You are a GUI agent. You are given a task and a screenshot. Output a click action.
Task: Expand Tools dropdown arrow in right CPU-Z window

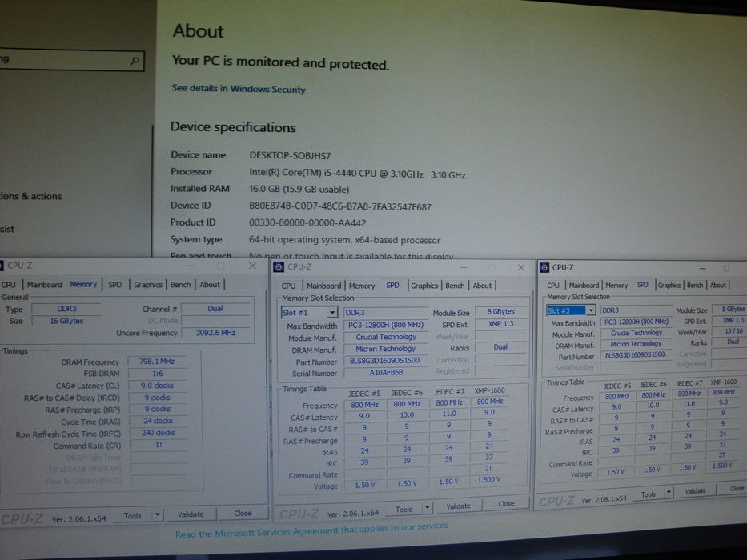pos(669,492)
